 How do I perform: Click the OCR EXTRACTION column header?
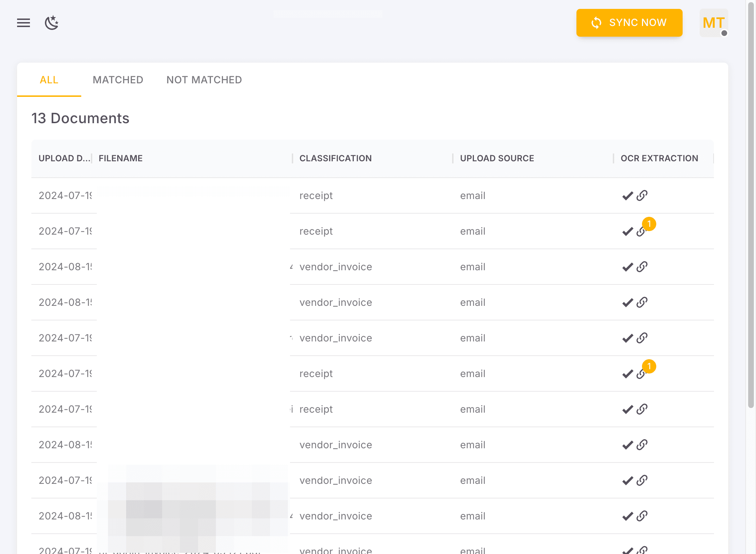[x=659, y=158]
